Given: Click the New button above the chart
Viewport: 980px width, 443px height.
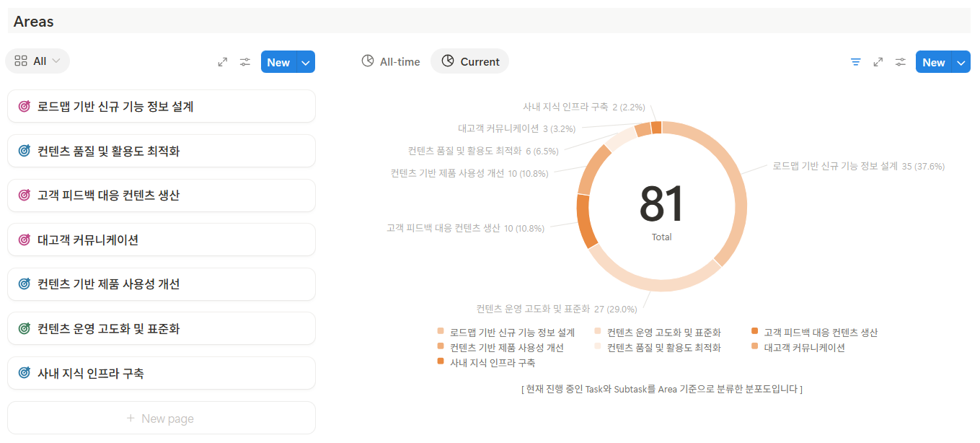Looking at the screenshot, I should point(933,62).
